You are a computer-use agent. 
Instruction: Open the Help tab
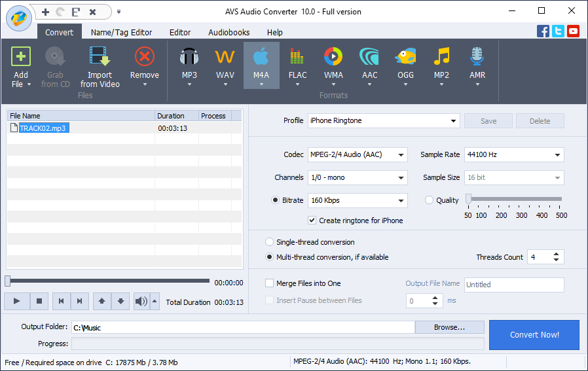coord(274,33)
